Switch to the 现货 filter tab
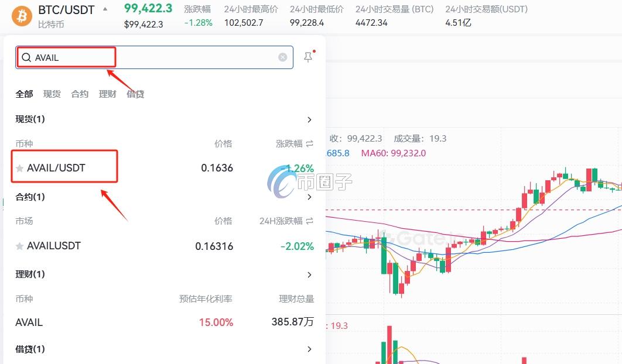The width and height of the screenshot is (622, 364). [52, 94]
